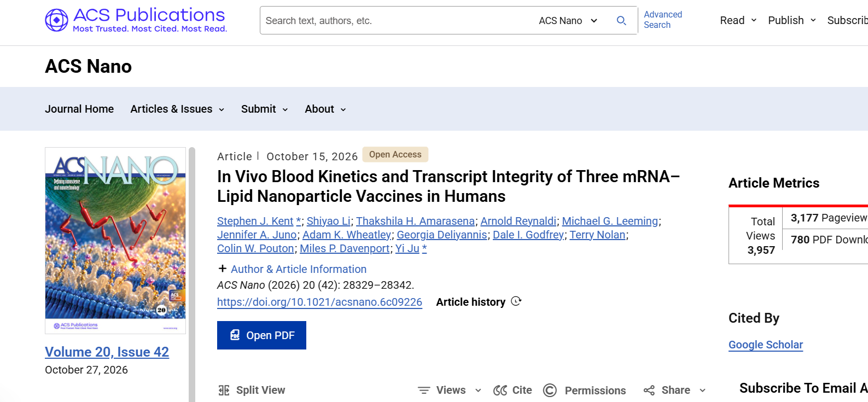Click the search text input field

397,21
